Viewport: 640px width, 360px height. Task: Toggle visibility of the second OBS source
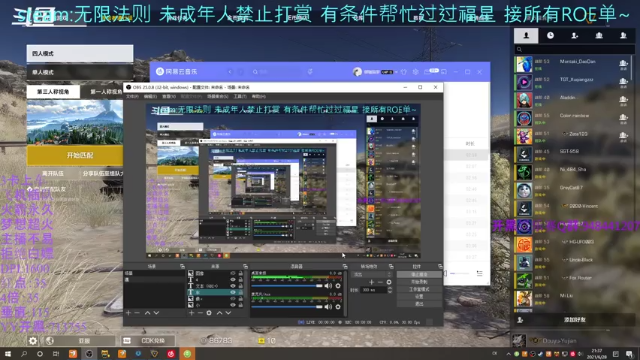coord(233,280)
